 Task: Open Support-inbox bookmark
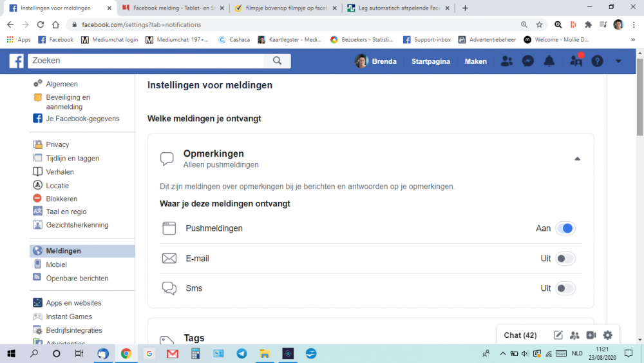click(x=427, y=39)
